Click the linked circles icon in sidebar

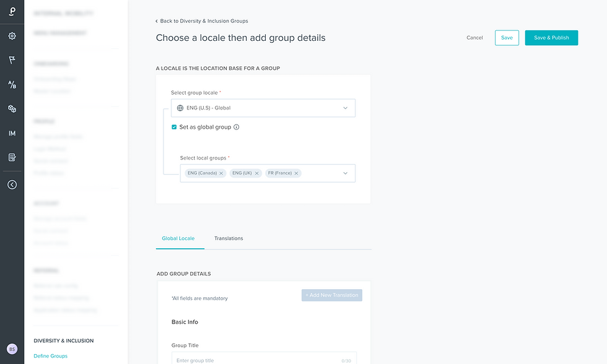pyautogui.click(x=12, y=109)
